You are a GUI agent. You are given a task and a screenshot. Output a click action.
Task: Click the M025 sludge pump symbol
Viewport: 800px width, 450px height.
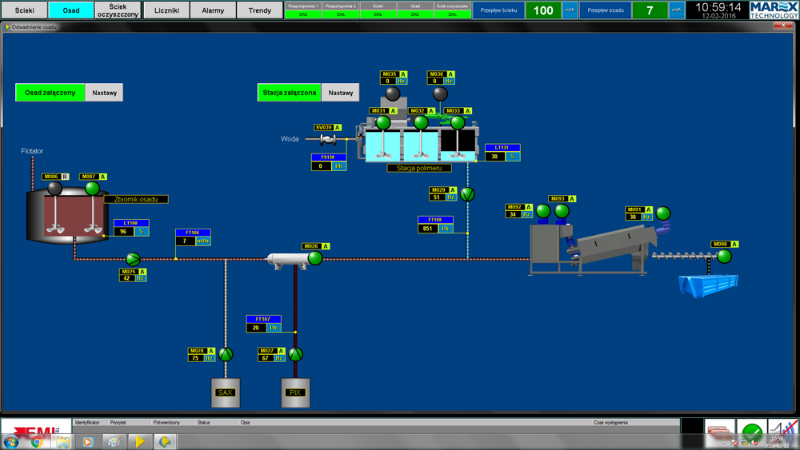[x=134, y=259]
